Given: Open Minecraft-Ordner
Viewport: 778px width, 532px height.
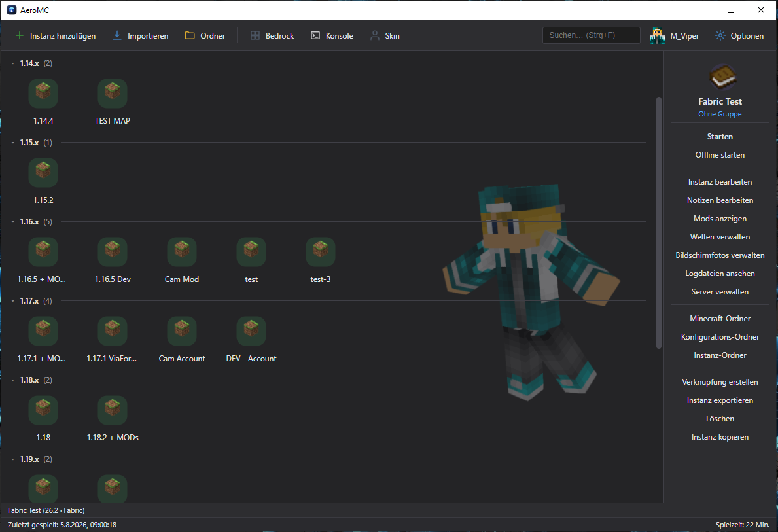Looking at the screenshot, I should click(x=720, y=319).
